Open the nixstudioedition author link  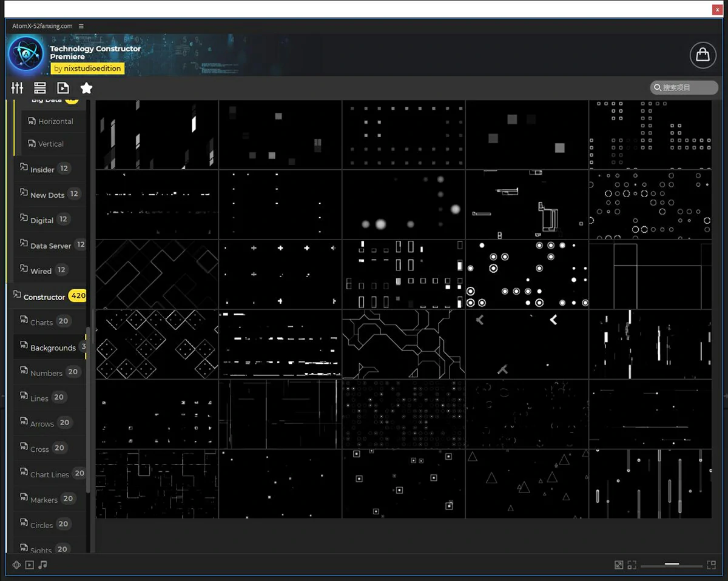tap(88, 69)
